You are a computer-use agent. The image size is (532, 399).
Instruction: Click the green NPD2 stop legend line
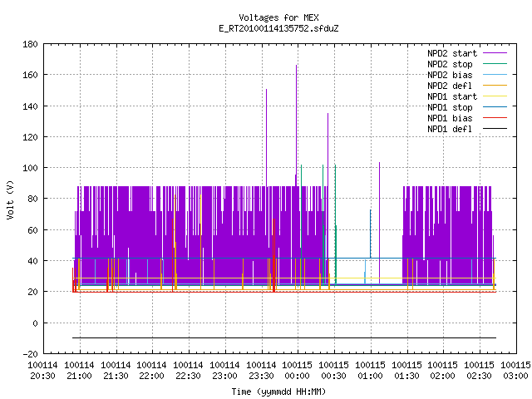[x=495, y=63]
